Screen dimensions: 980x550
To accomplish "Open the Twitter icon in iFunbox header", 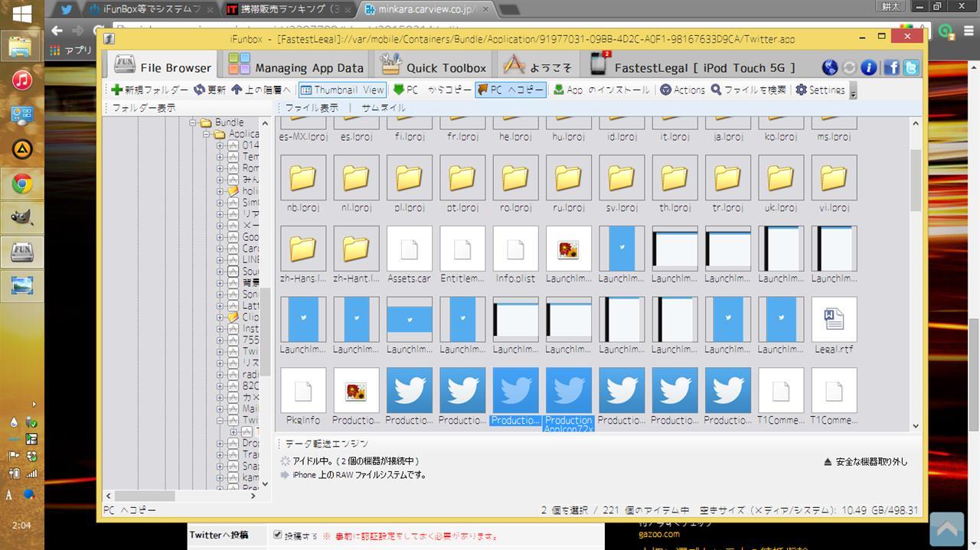I will pyautogui.click(x=911, y=67).
